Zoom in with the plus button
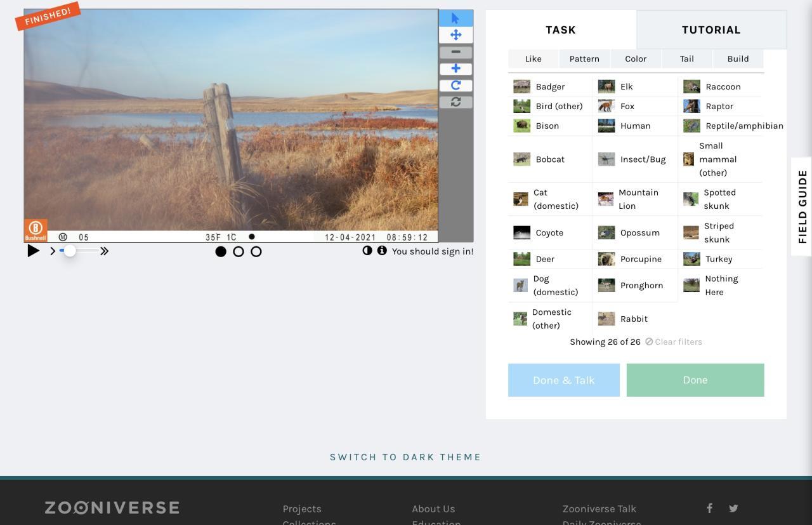The height and width of the screenshot is (525, 812). 455,69
